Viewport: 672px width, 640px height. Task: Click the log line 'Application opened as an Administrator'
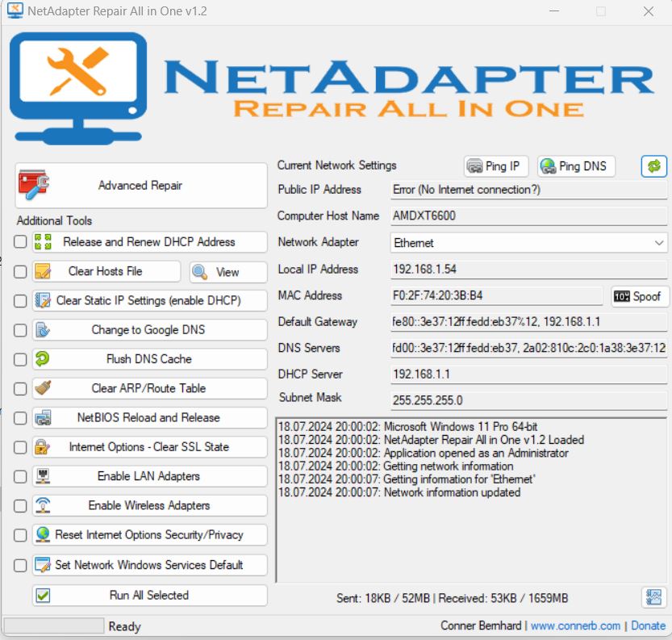coord(424,453)
